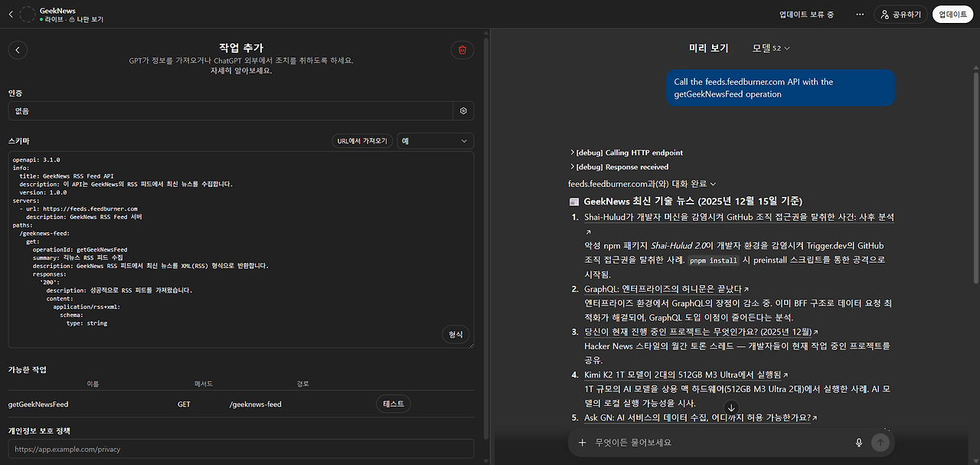Click the newspaper emoji before GeekNews heading
The image size is (980, 465).
click(x=574, y=201)
